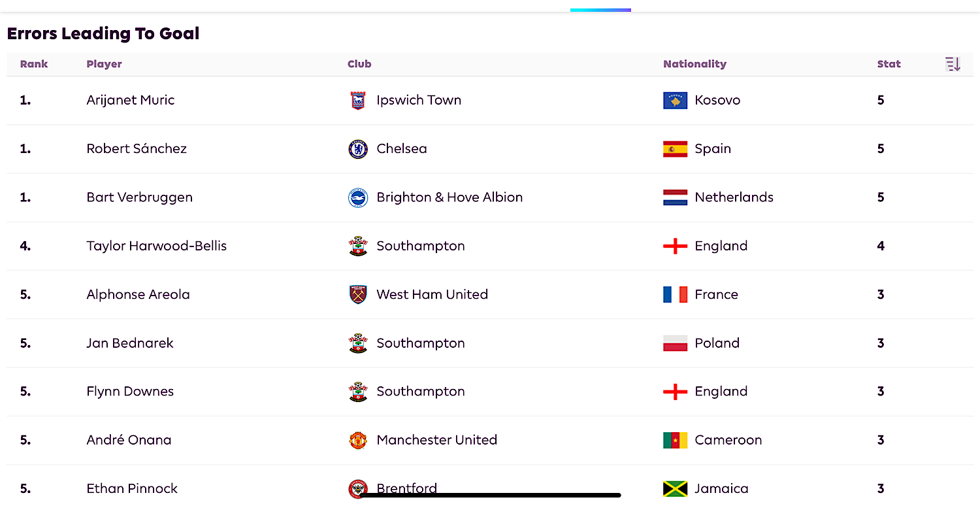
Task: Click the Southampton crest in Taylor Harwood-Bellis row
Action: [358, 246]
